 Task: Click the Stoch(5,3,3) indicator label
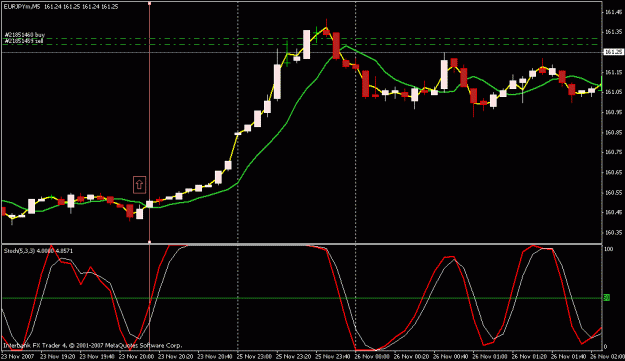pos(19,251)
